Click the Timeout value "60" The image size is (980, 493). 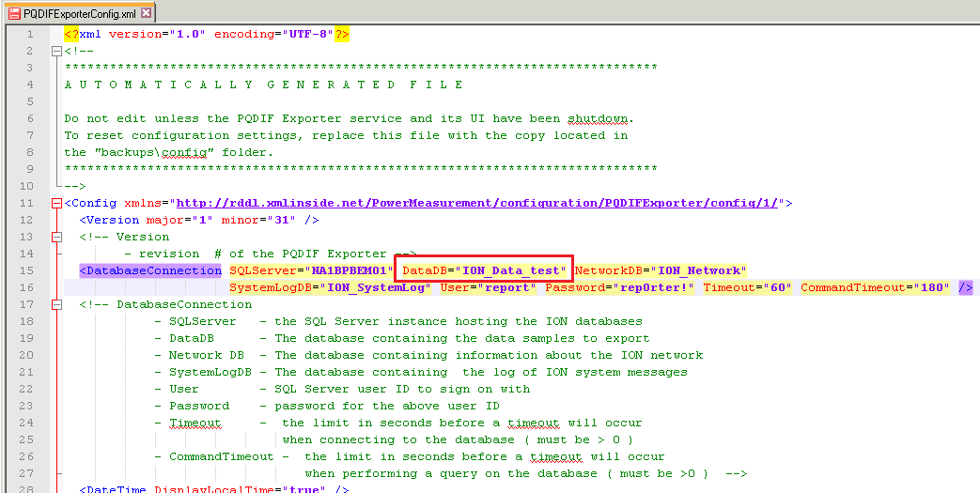coord(777,287)
